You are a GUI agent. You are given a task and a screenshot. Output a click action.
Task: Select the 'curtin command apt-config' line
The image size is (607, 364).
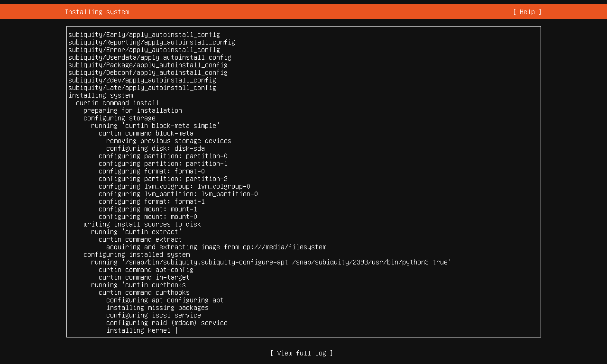tap(146, 270)
